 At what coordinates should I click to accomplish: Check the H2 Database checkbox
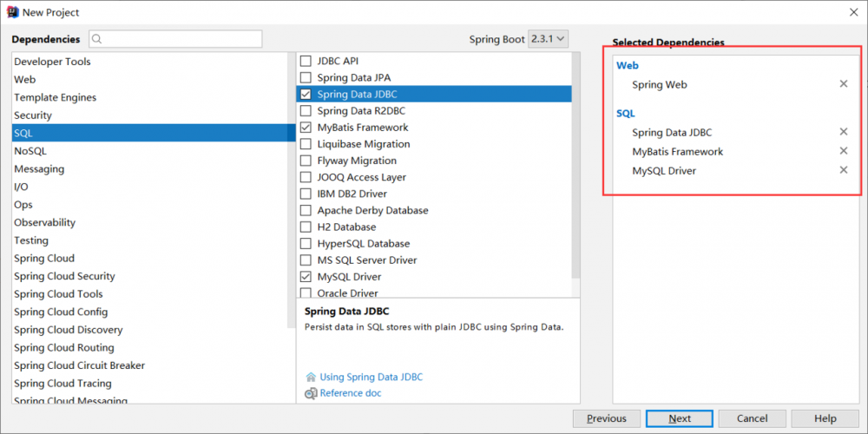point(306,227)
